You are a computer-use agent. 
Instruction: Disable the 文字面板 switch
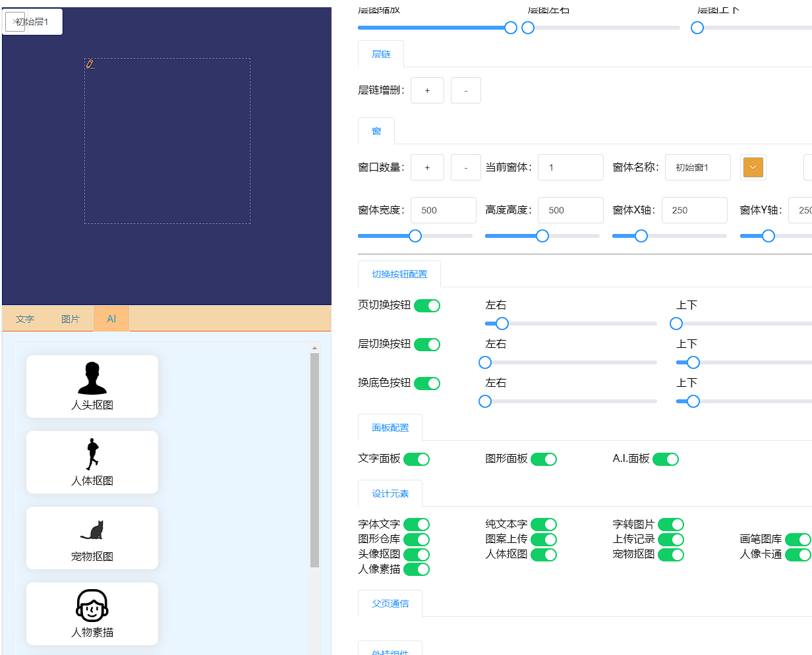click(x=417, y=459)
